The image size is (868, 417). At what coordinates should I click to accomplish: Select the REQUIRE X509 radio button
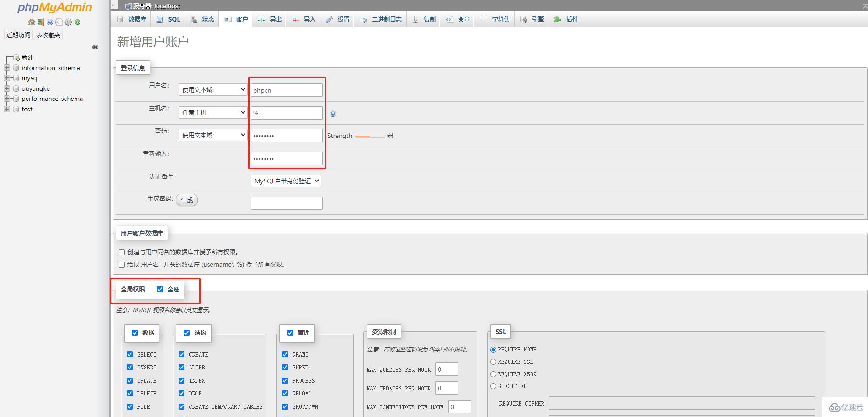click(x=493, y=374)
